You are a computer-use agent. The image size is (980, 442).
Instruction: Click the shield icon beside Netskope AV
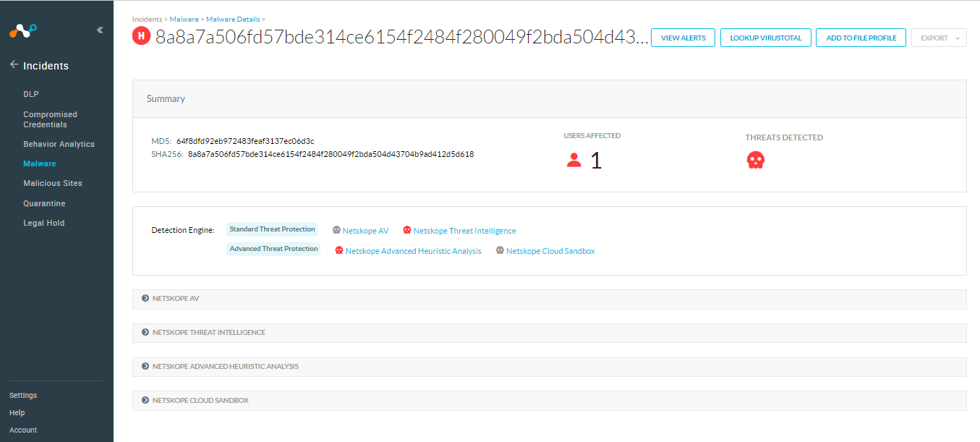click(x=336, y=230)
